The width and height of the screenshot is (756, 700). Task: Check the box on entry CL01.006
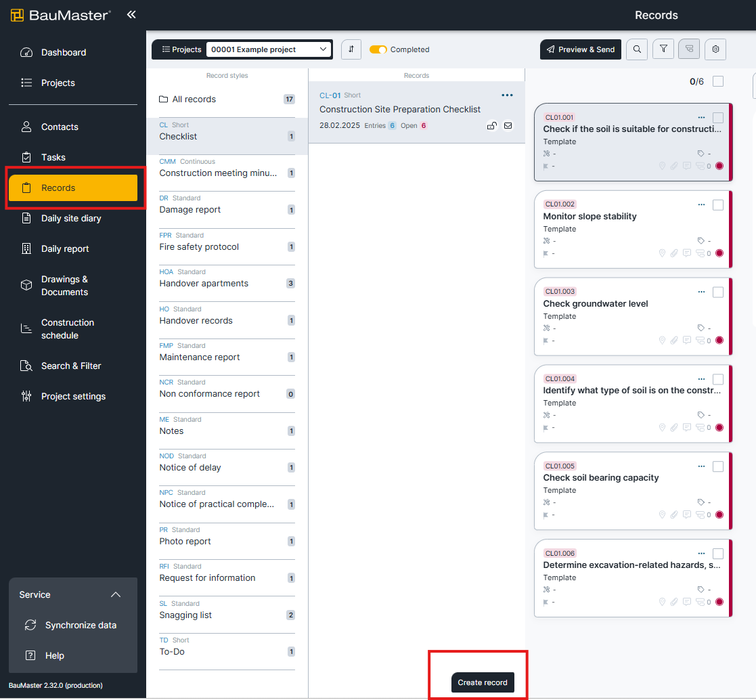pyautogui.click(x=718, y=554)
